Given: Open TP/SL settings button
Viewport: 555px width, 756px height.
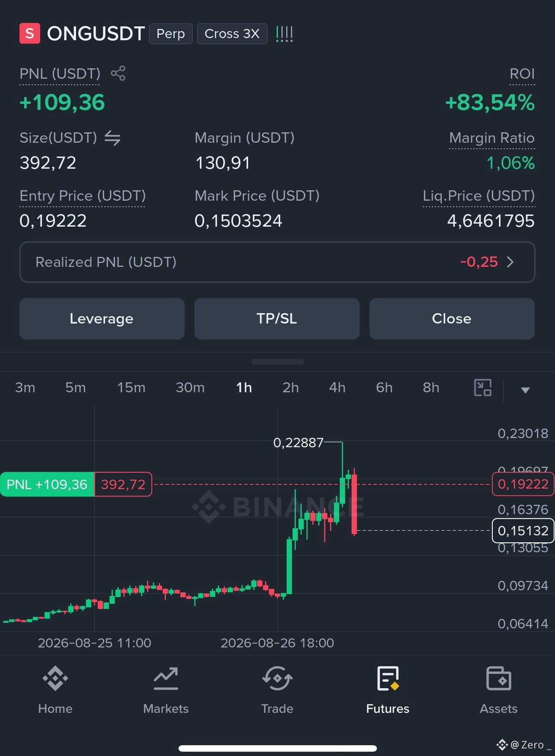Looking at the screenshot, I should pos(277,319).
